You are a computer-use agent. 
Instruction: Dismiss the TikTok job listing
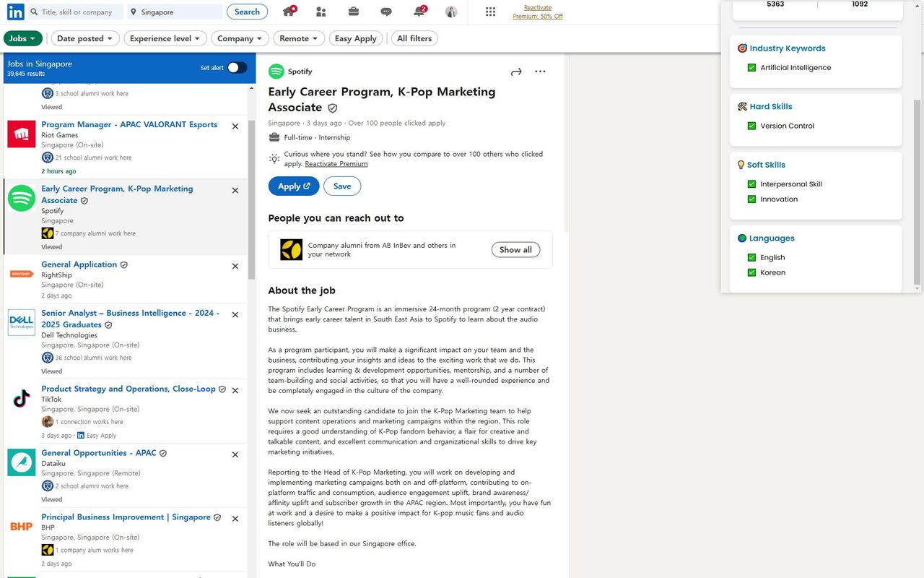pos(235,391)
